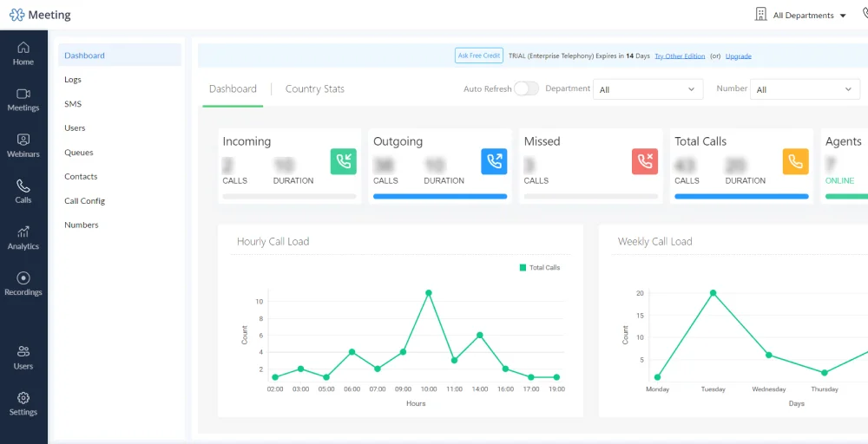Go to Webinars in the sidebar
The height and width of the screenshot is (444, 868).
(x=23, y=146)
